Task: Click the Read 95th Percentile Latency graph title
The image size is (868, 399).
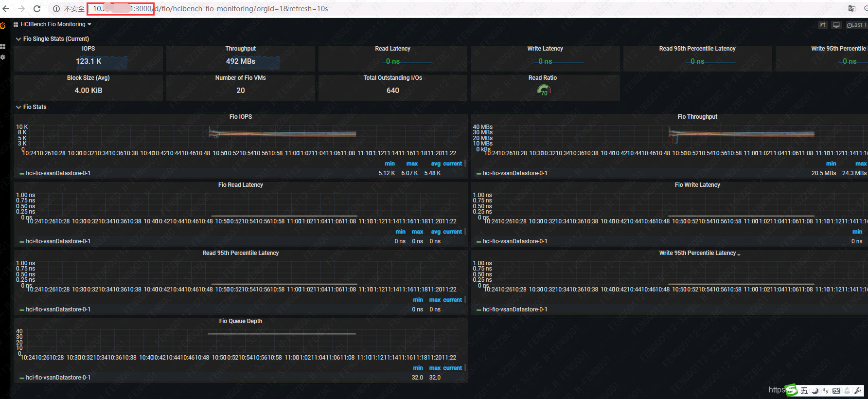Action: click(241, 253)
